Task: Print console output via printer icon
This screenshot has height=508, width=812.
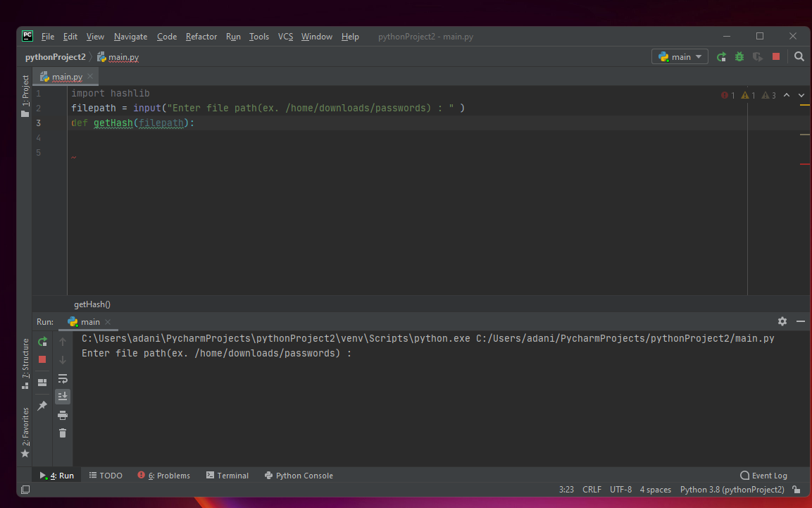Action: pos(63,415)
